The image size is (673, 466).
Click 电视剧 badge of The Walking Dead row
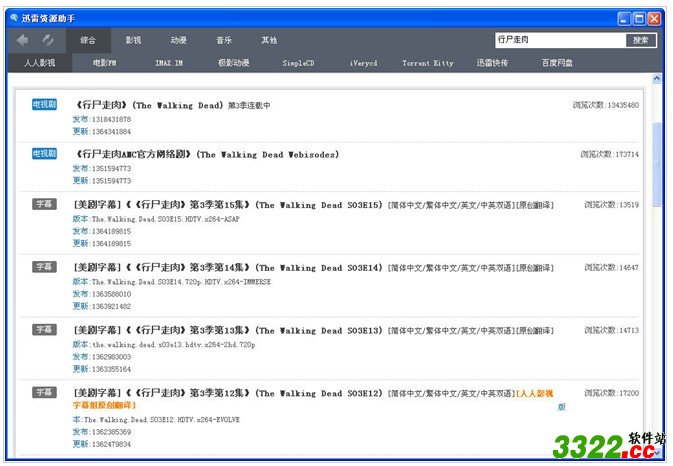click(44, 104)
